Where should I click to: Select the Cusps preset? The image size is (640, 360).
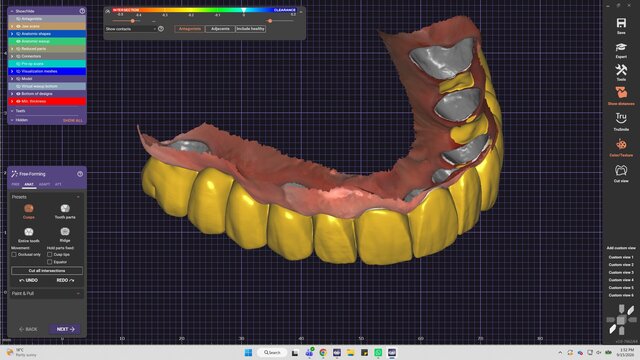[29, 209]
